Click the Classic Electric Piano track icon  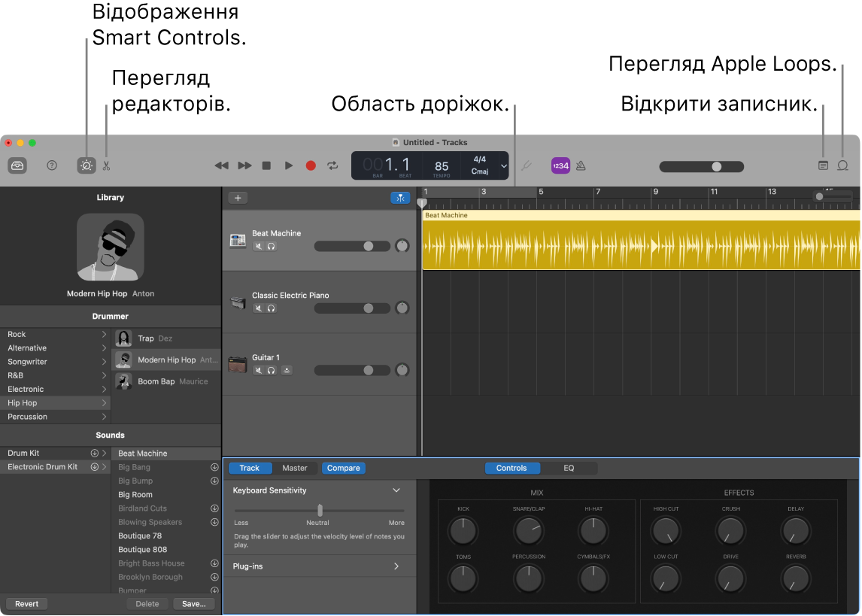[x=238, y=302]
